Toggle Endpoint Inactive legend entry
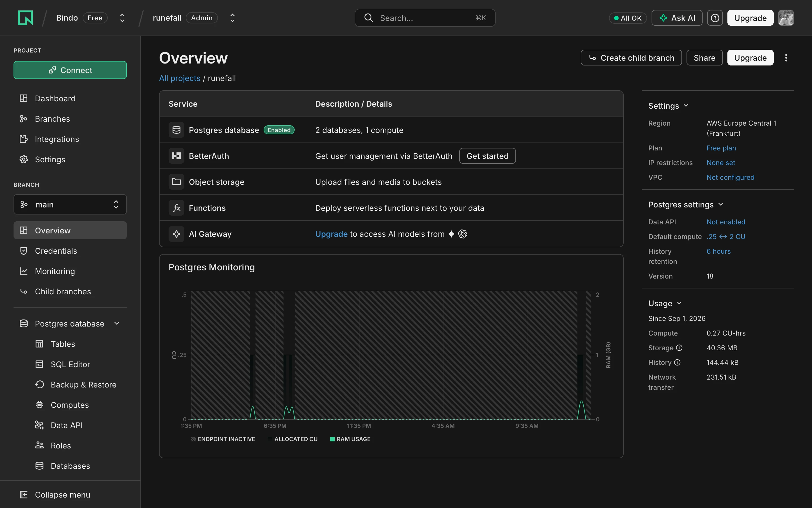 (x=223, y=439)
